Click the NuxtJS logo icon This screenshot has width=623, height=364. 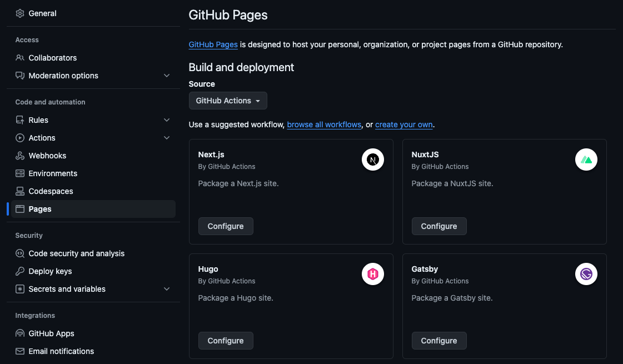click(x=586, y=160)
